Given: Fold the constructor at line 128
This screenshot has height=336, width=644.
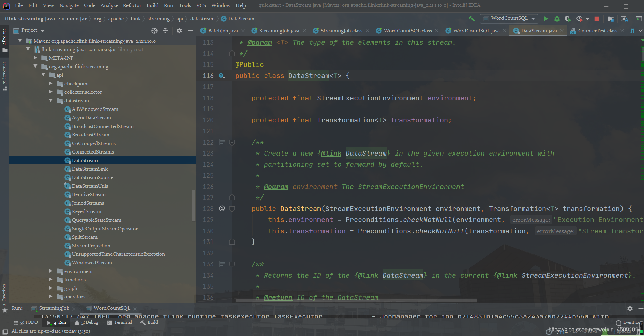Looking at the screenshot, I should point(232,209).
